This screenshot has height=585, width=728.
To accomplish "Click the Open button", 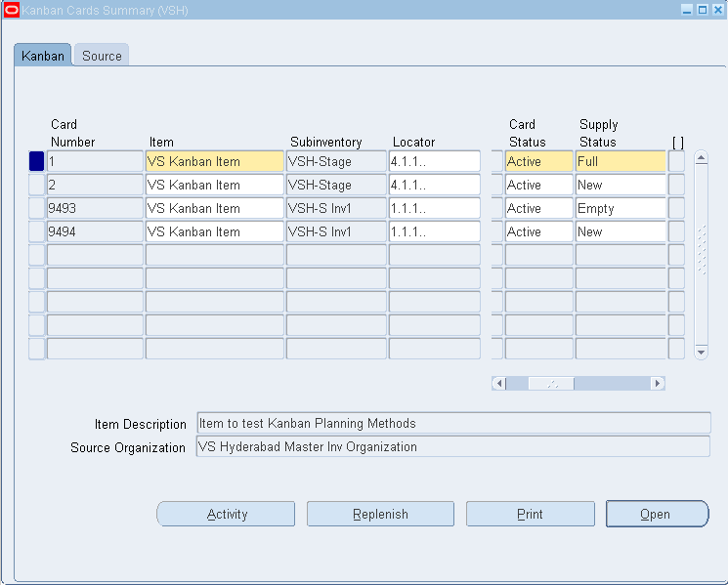I will pos(657,514).
